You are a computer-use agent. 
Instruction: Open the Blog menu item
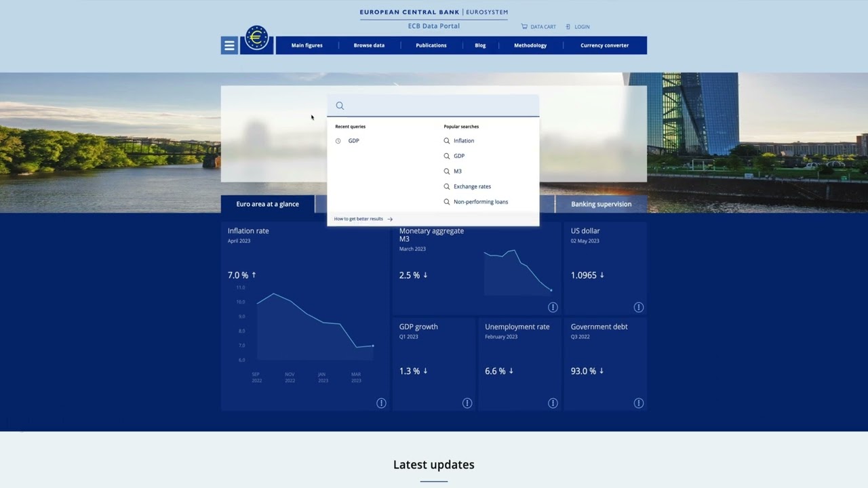pyautogui.click(x=480, y=45)
